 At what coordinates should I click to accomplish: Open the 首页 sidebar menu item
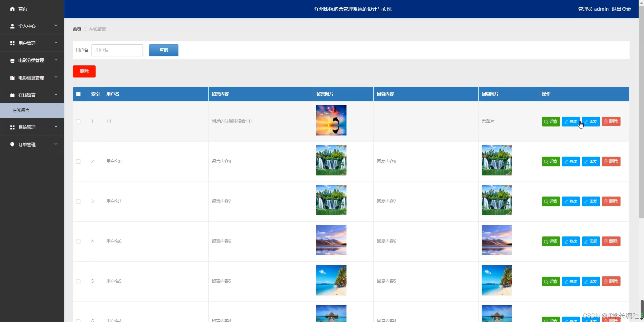pos(32,9)
